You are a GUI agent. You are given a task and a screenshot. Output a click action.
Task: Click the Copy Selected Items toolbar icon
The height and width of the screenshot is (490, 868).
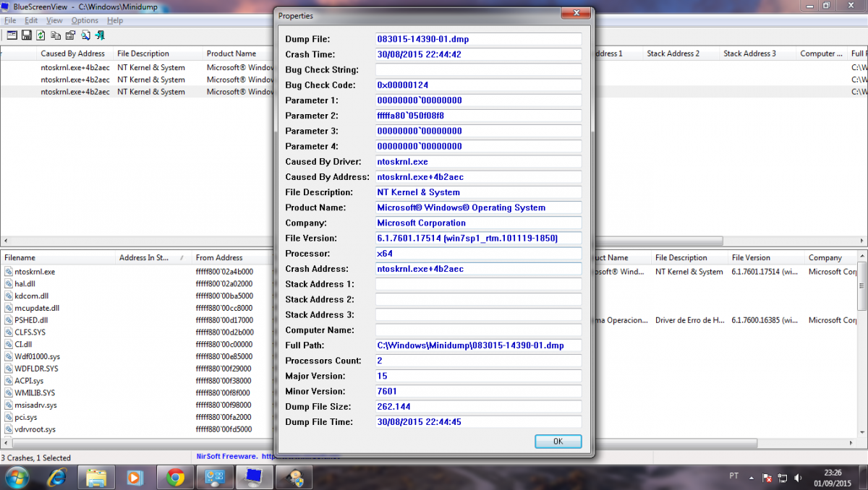click(56, 35)
